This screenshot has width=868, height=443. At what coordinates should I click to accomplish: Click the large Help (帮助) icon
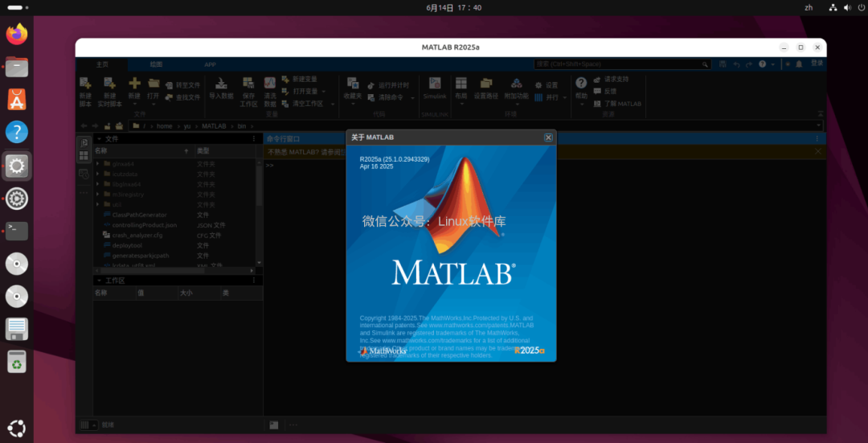click(581, 83)
